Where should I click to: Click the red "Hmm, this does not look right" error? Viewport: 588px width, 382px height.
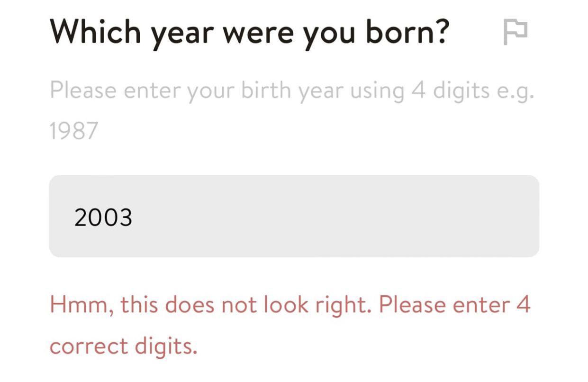coord(208,305)
